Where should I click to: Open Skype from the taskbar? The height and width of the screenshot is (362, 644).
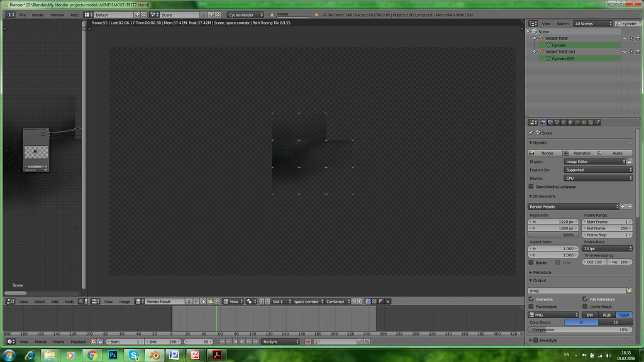pos(133,355)
